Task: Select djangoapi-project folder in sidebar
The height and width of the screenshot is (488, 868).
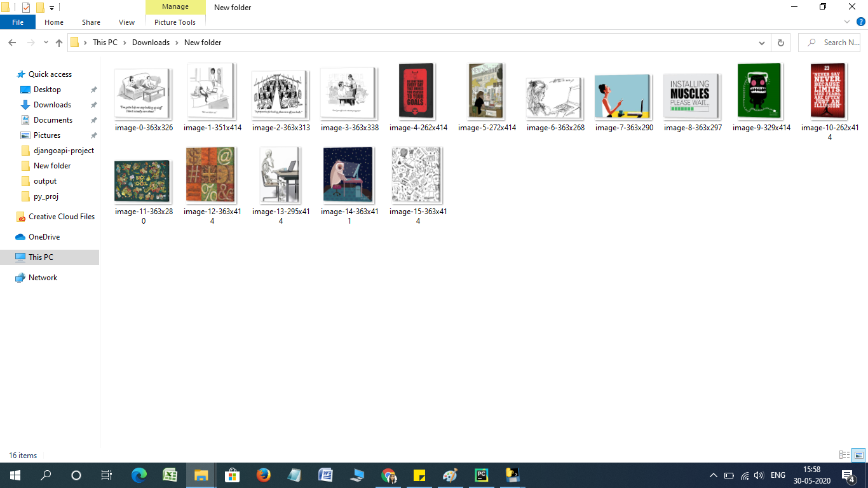Action: [64, 151]
